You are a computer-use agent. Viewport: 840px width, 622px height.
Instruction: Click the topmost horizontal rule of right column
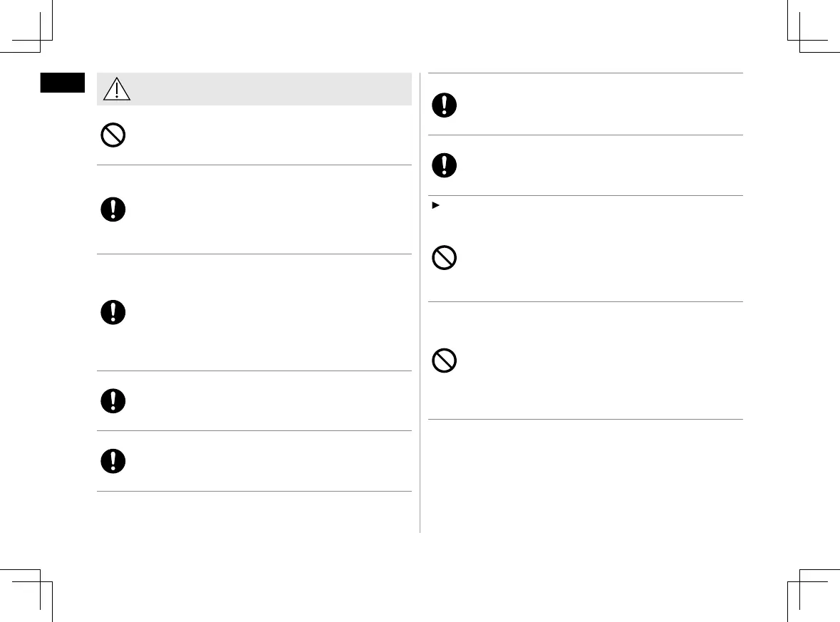(x=586, y=73)
